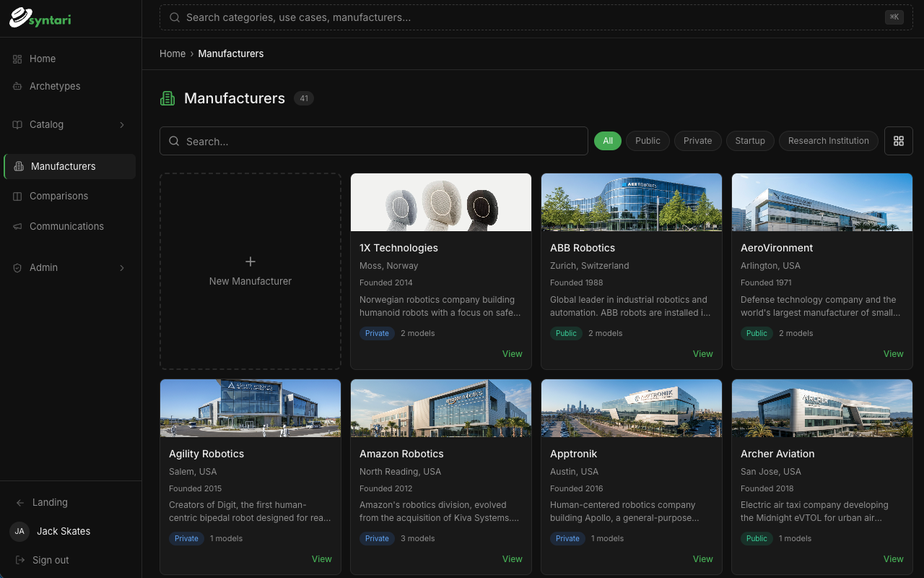Click the Archer Aviation building thumbnail
The width and height of the screenshot is (924, 578).
(822, 408)
